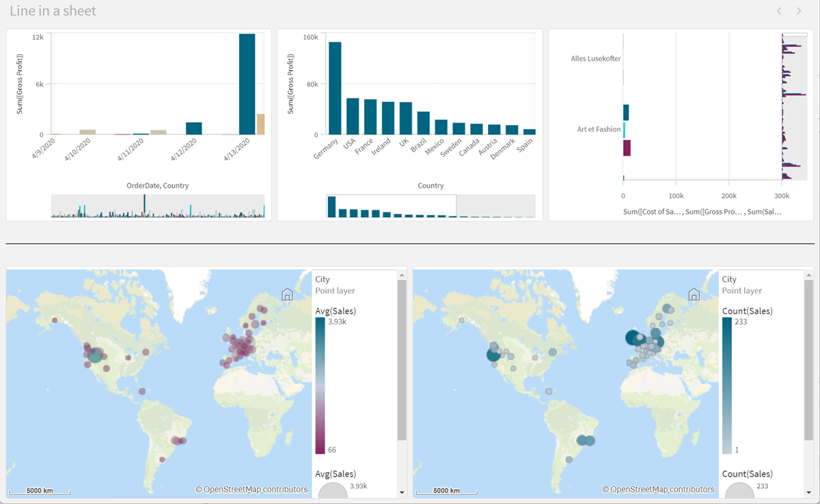Click OpenStreetMap contributors link on left map
This screenshot has width=820, height=504.
251,489
